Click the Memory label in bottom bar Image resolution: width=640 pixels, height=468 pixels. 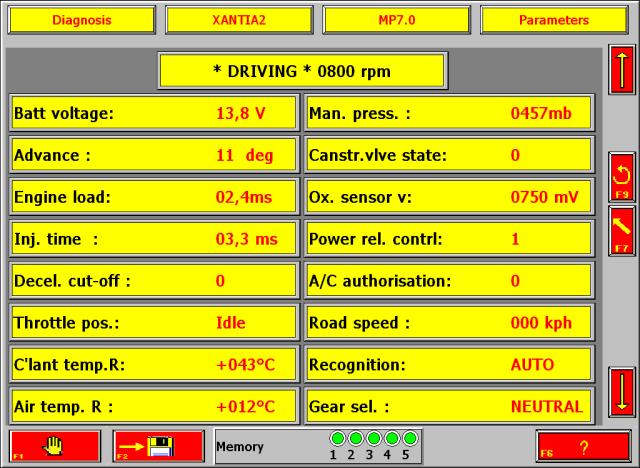(240, 447)
